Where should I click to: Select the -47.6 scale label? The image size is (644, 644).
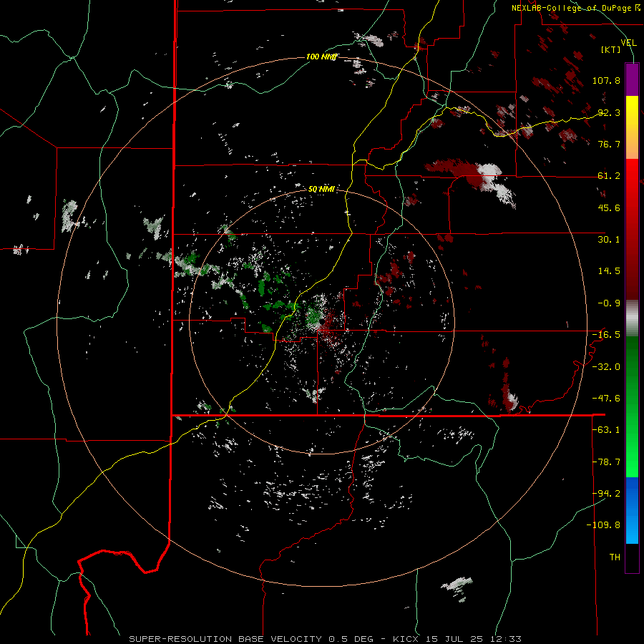pos(606,399)
